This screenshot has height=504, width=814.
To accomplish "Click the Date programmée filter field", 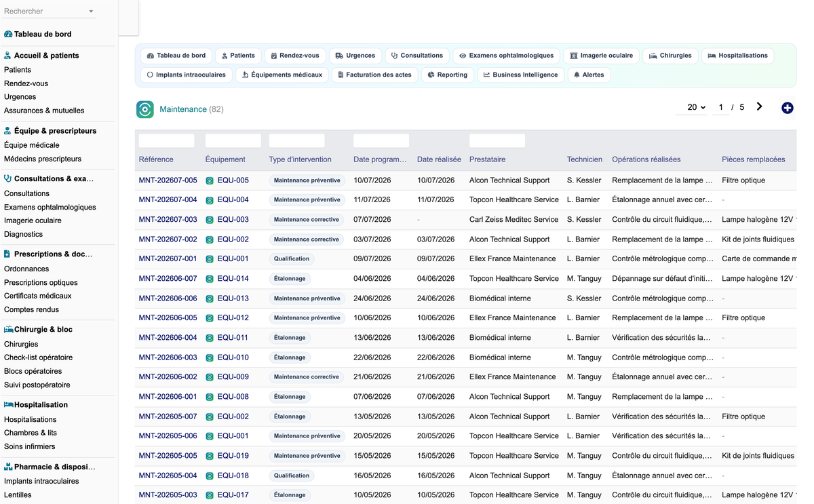I will tap(381, 140).
